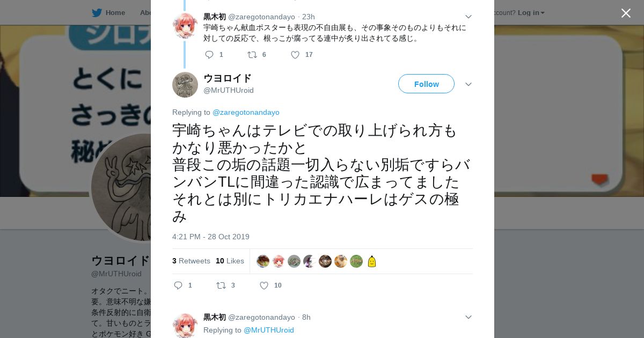Expand options chevron on 黒木初's 23h tweet
This screenshot has width=644, height=338.
click(x=468, y=17)
